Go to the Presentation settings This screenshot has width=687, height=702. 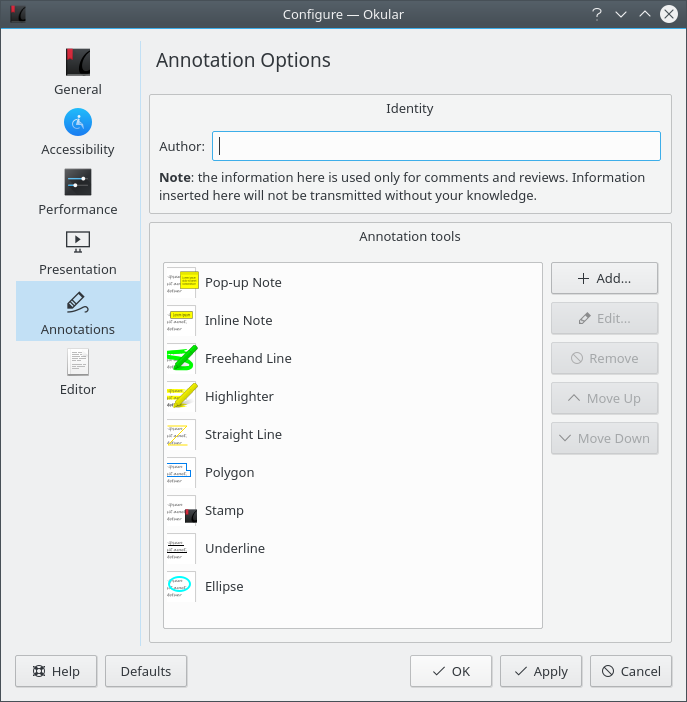tap(78, 252)
